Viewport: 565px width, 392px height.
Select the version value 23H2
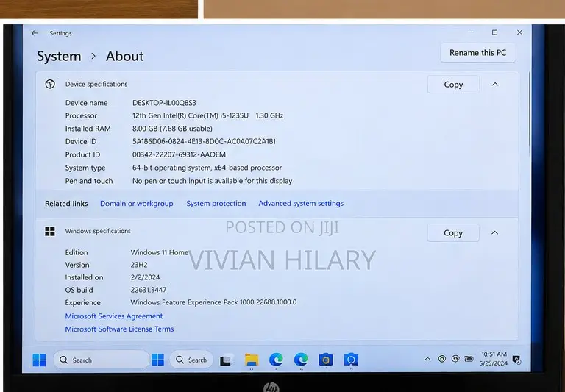[139, 265]
